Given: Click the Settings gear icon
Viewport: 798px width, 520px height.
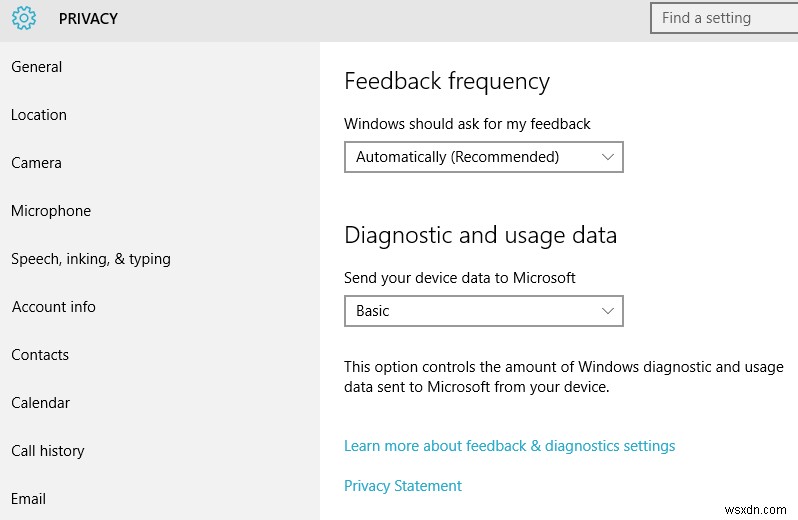Looking at the screenshot, I should (x=24, y=18).
